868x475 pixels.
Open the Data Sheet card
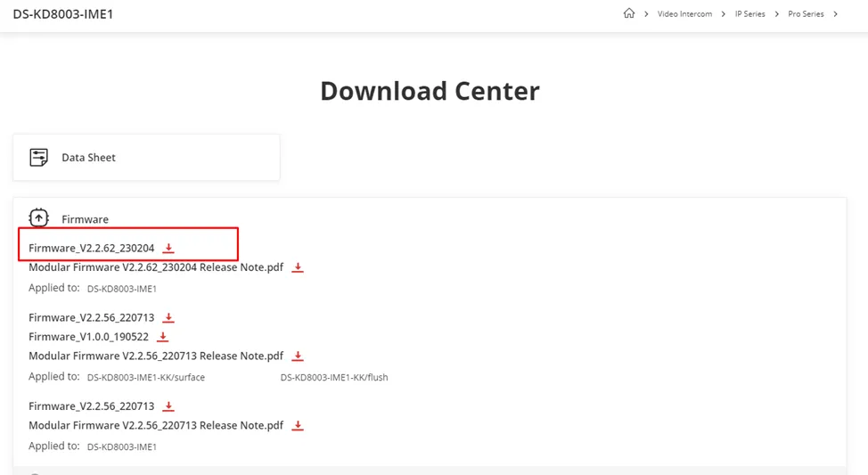(146, 158)
